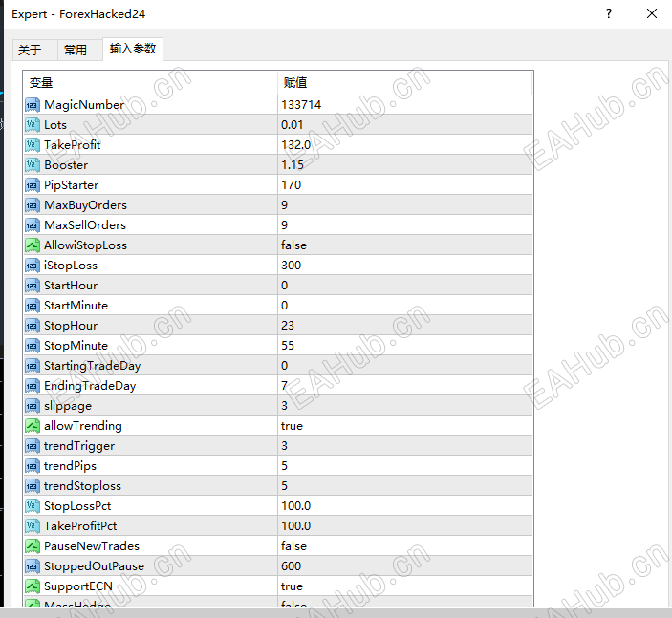The image size is (672, 618).
Task: Click the 变量 column header
Action: [x=150, y=83]
